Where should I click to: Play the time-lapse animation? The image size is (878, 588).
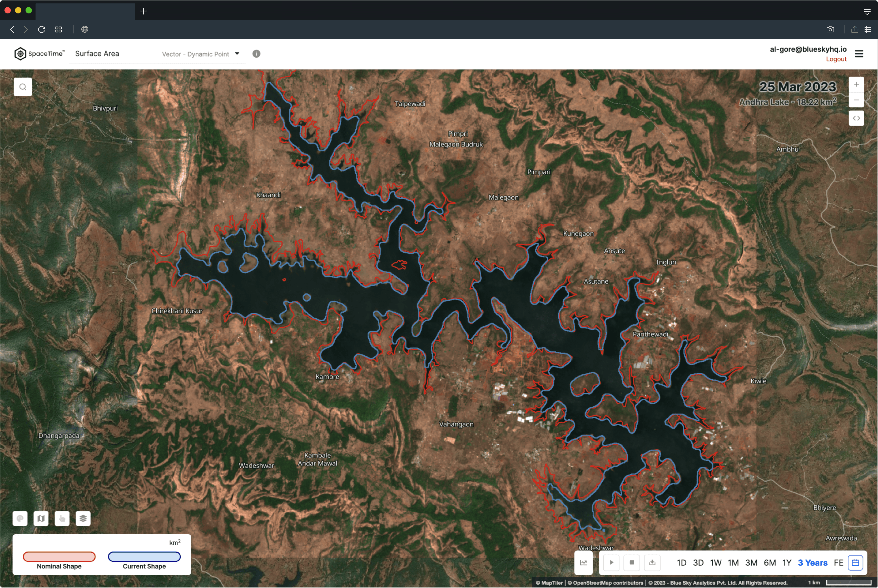click(x=611, y=562)
